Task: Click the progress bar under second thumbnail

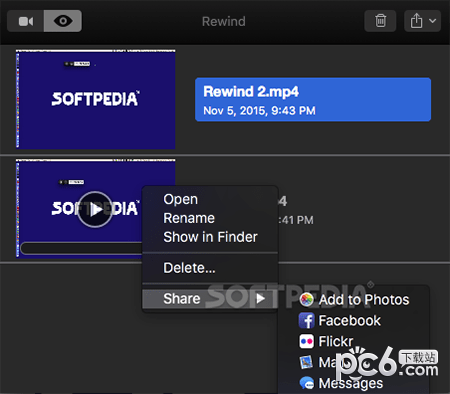Action: point(82,248)
